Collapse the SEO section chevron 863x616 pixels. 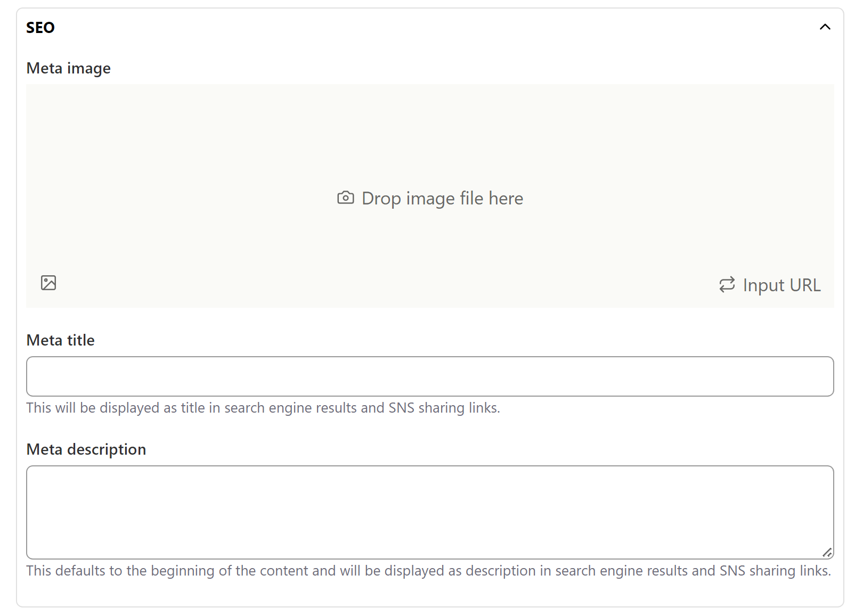click(825, 27)
